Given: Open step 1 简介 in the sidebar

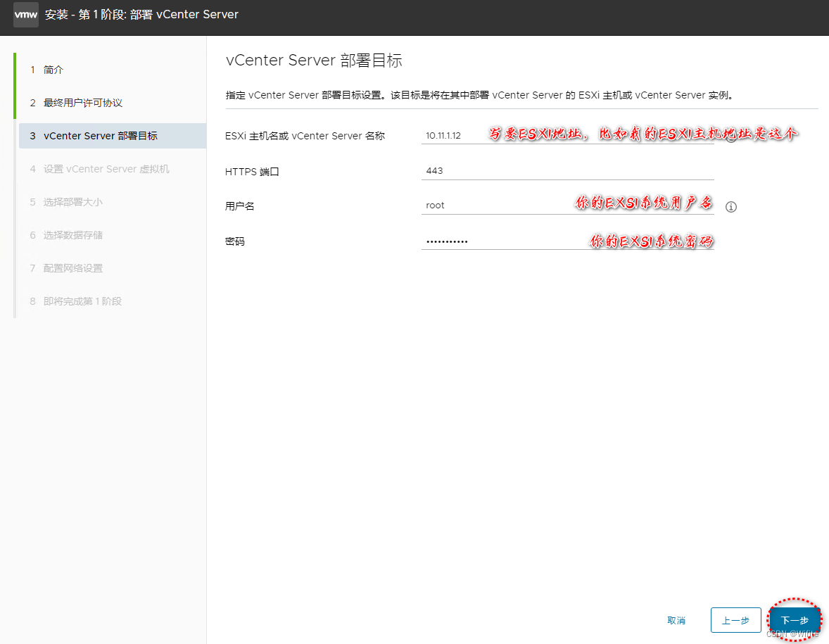Looking at the screenshot, I should 46,70.
